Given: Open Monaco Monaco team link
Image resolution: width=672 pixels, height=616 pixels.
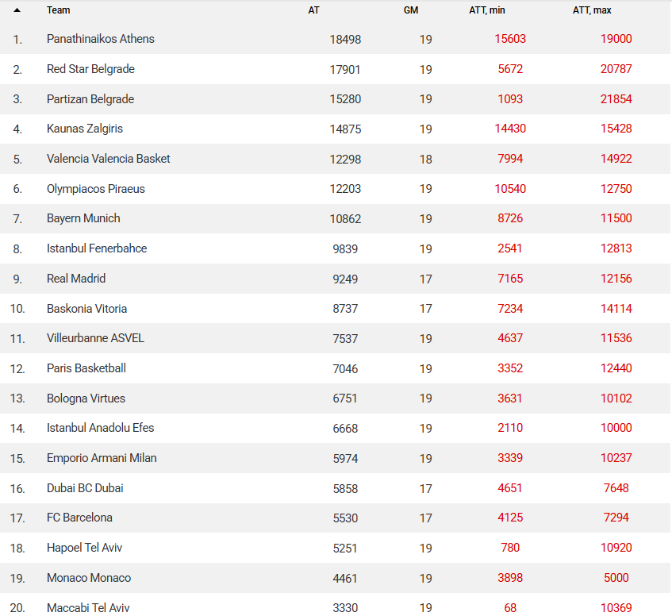Looking at the screenshot, I should tap(89, 578).
